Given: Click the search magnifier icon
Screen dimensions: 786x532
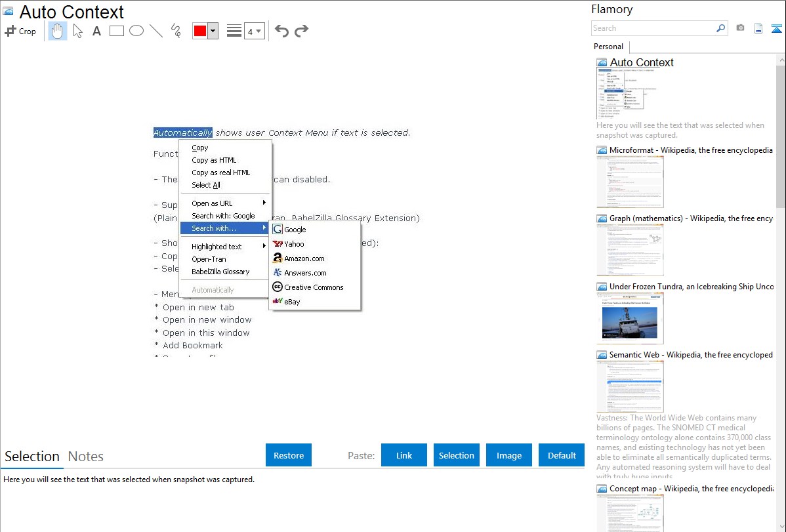Looking at the screenshot, I should (x=720, y=28).
